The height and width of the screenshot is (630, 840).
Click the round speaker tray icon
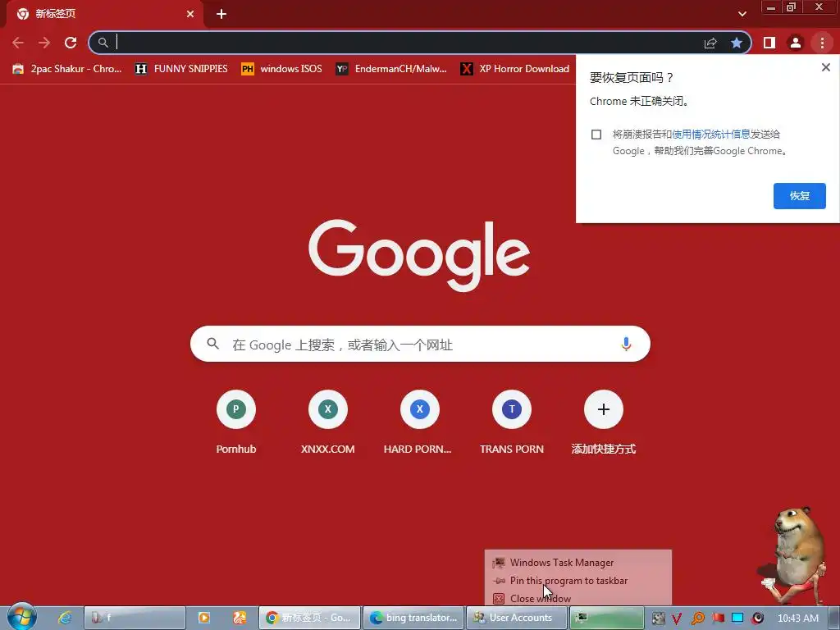757,619
